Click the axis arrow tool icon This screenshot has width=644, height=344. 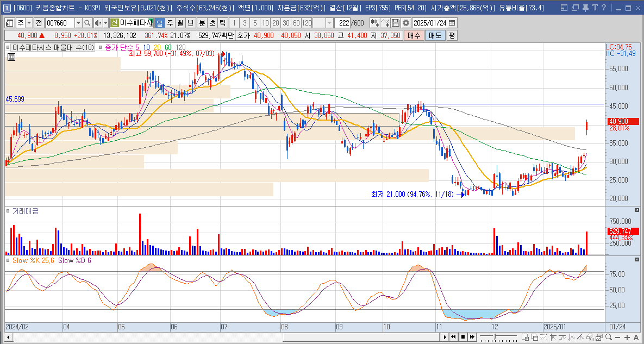[x=553, y=337]
